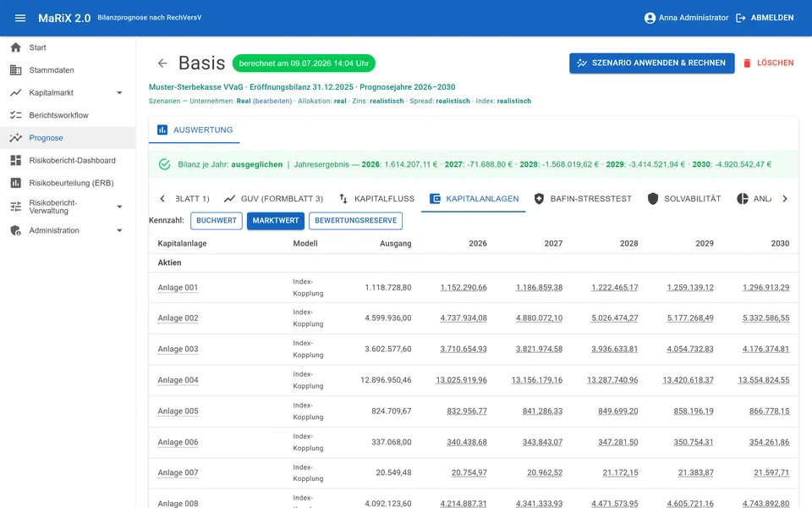Click the back arrow next to Basis
Image resolution: width=812 pixels, height=508 pixels.
click(x=162, y=63)
